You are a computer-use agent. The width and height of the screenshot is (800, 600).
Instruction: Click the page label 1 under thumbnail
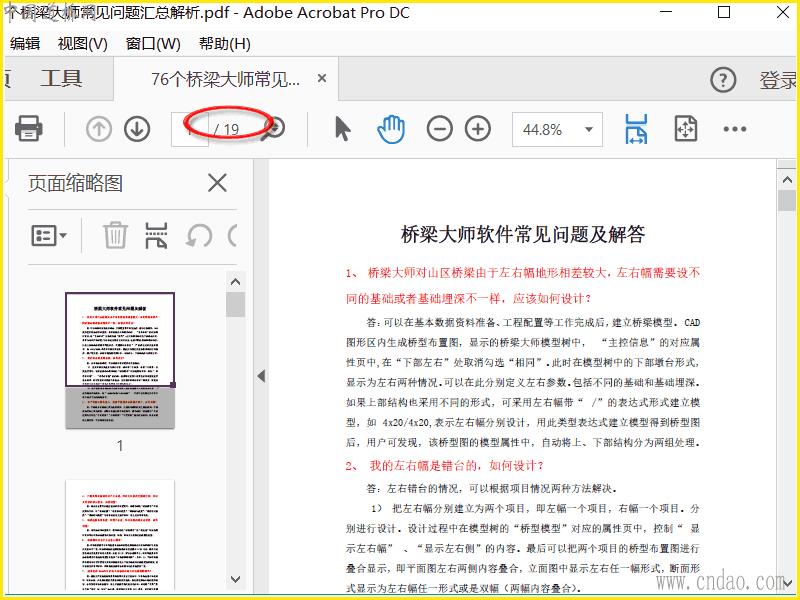pos(120,446)
